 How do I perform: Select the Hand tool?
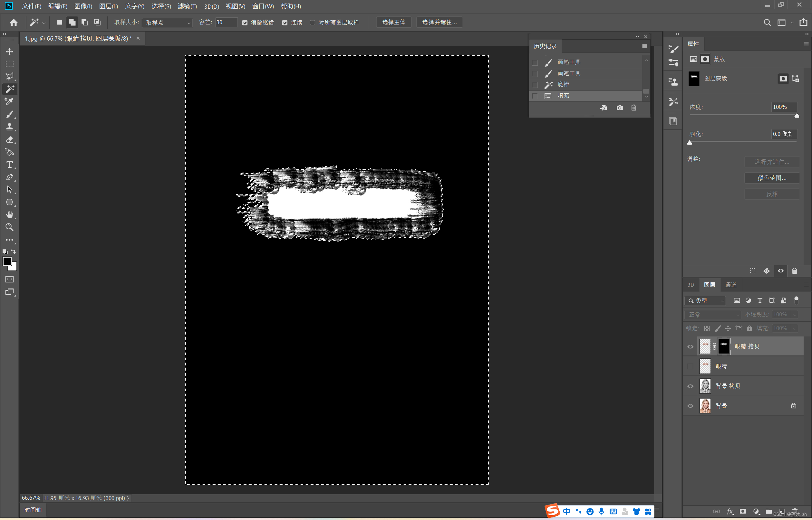(x=9, y=215)
